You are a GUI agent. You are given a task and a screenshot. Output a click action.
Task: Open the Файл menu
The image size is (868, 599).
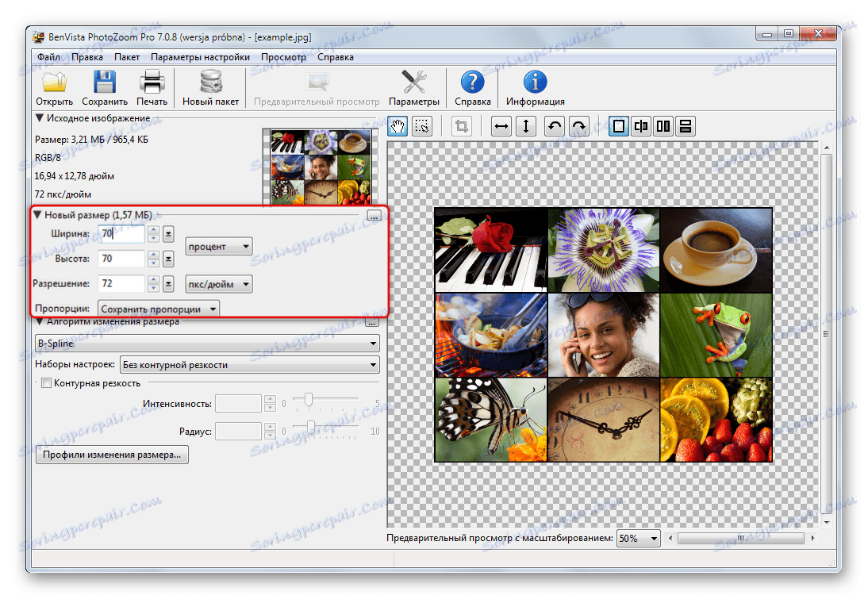coord(48,57)
